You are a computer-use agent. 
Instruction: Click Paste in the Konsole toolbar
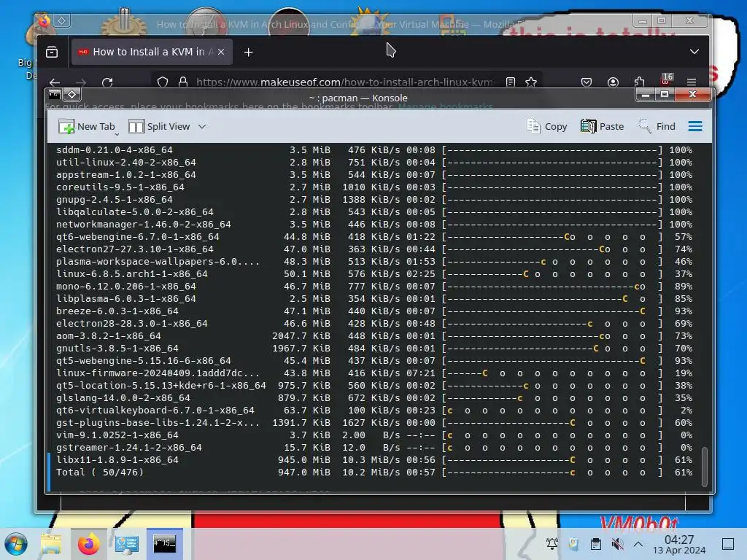pos(602,127)
